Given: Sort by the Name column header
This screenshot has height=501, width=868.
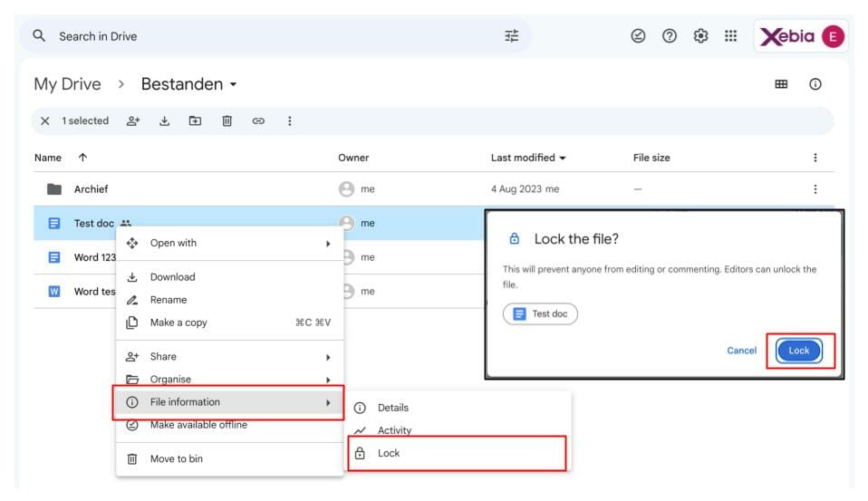Looking at the screenshot, I should point(48,158).
